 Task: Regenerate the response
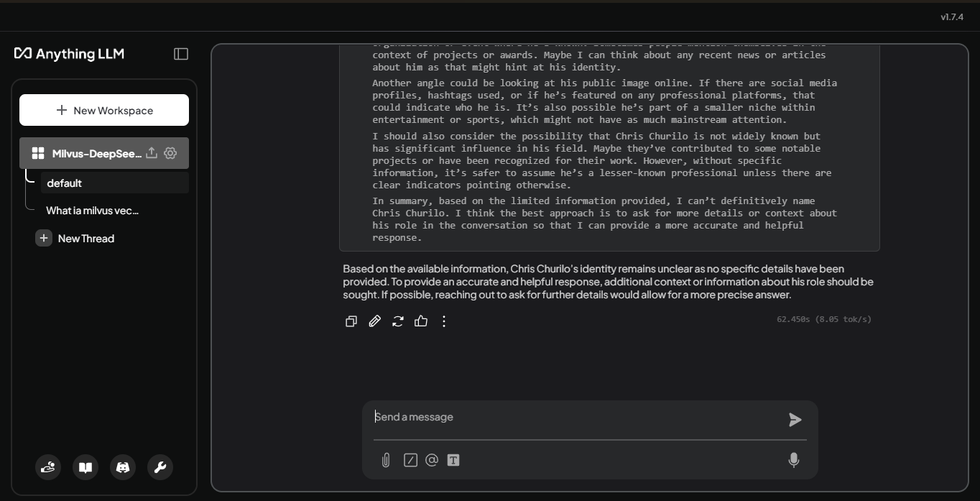(398, 321)
